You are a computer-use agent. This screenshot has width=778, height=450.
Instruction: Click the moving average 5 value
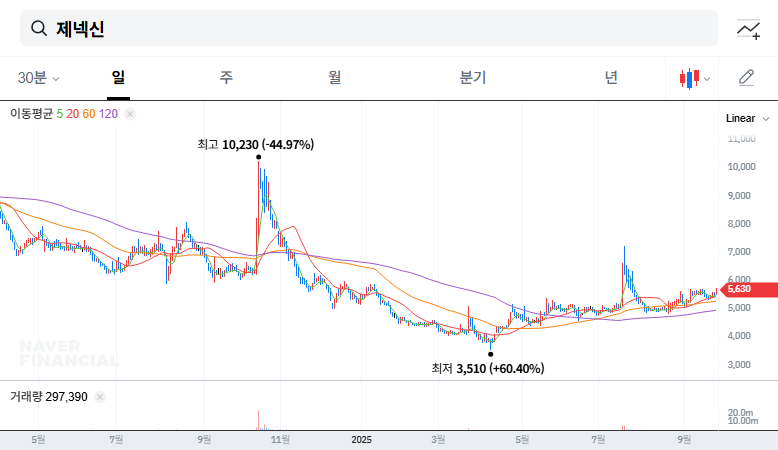coord(60,114)
